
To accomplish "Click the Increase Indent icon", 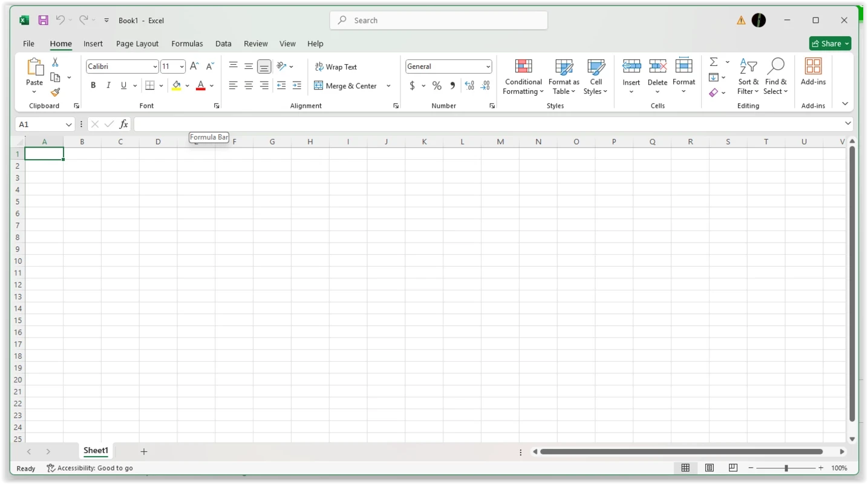I will 296,86.
